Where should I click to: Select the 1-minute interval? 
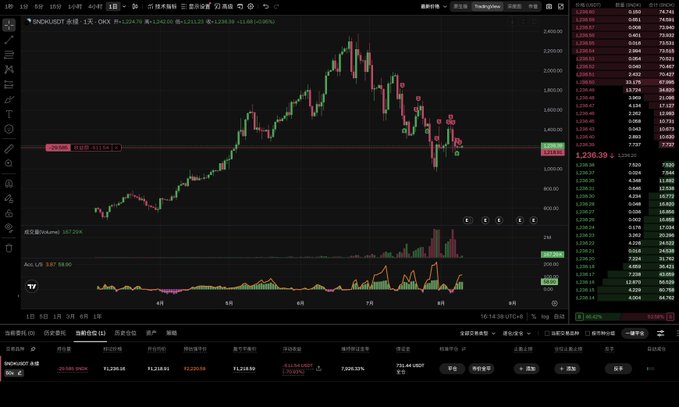(24, 6)
